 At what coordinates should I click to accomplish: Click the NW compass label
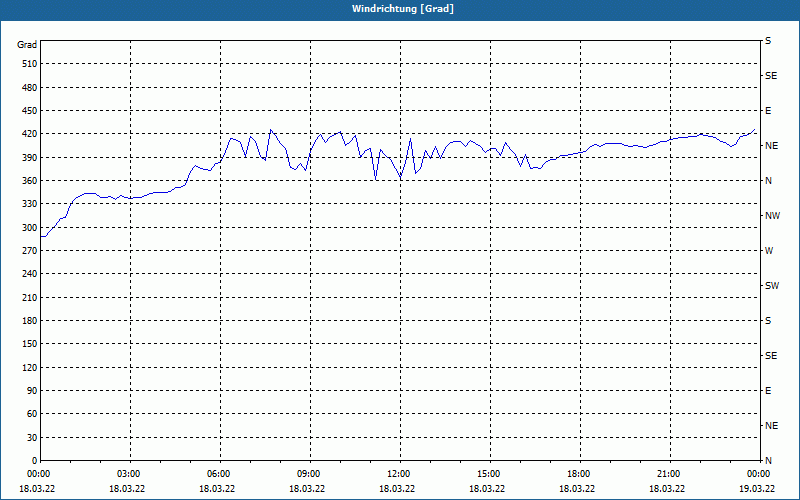(x=772, y=216)
